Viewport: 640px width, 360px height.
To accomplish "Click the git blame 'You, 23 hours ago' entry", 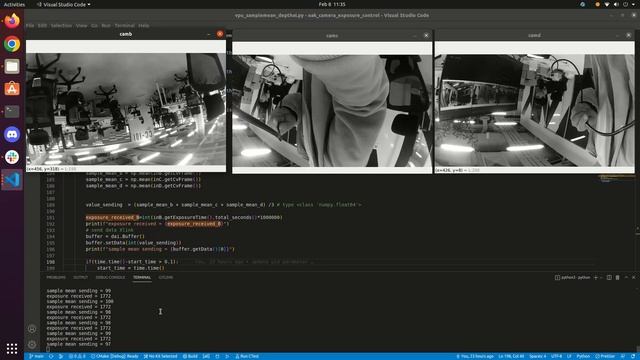I will point(475,356).
